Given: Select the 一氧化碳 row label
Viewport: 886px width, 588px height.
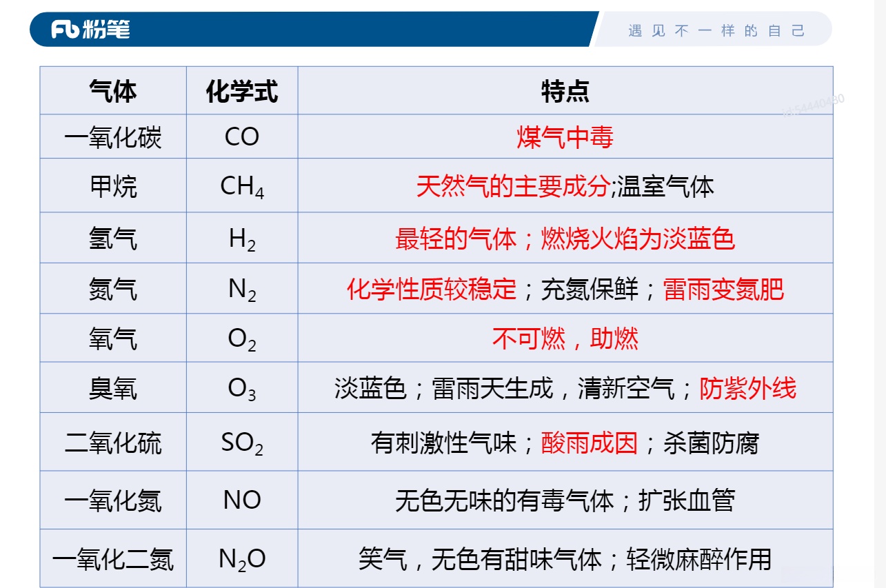Looking at the screenshot, I should tap(112, 136).
